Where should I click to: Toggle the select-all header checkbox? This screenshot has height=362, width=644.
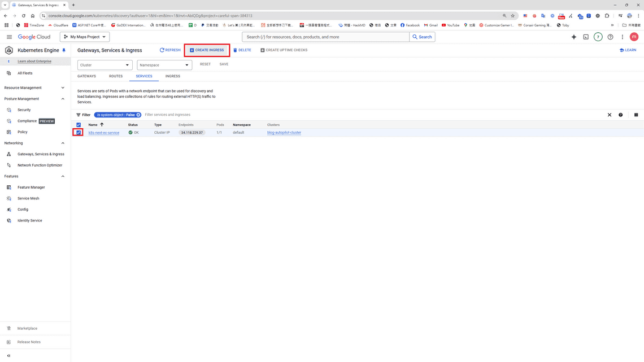point(79,125)
